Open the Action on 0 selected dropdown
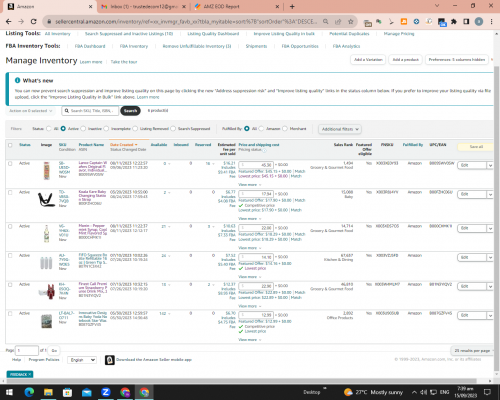This screenshot has height=400, width=500. coord(30,111)
